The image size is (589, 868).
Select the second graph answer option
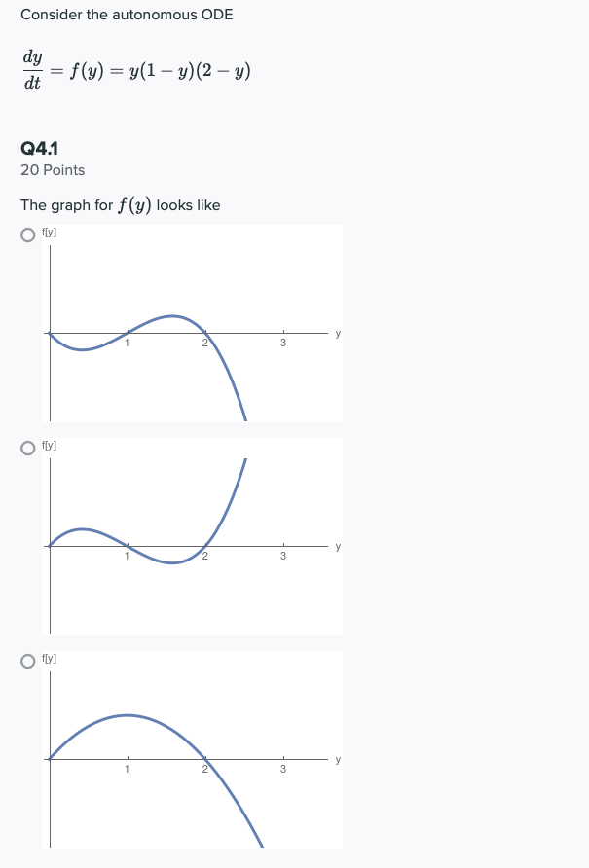coord(26,449)
